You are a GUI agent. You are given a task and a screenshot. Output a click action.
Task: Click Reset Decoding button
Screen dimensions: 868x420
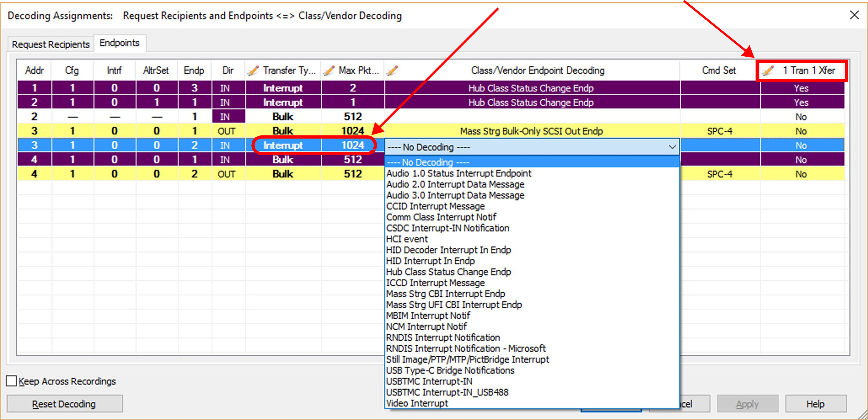64,404
